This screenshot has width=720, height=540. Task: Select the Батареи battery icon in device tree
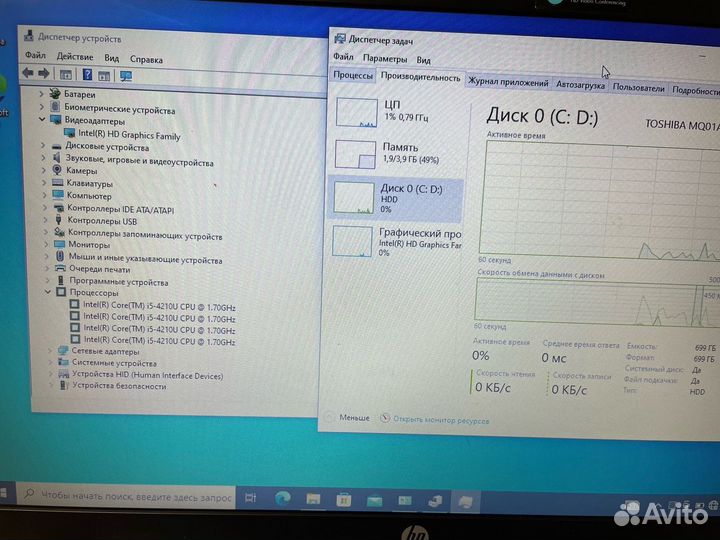pyautogui.click(x=55, y=94)
